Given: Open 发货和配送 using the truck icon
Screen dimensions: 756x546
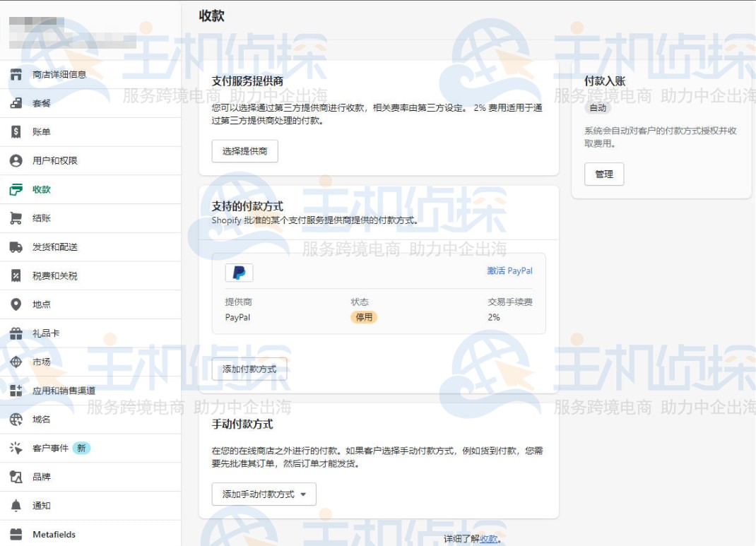Looking at the screenshot, I should pyautogui.click(x=17, y=247).
